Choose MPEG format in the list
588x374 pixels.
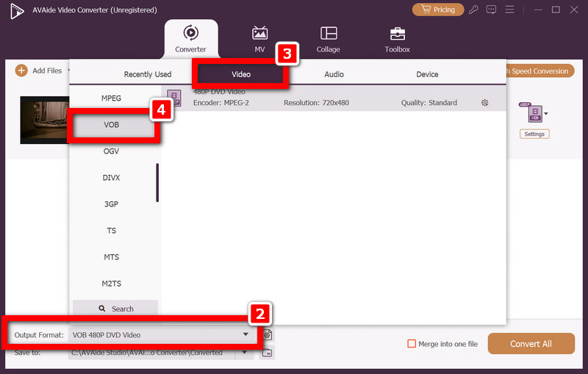pos(112,98)
